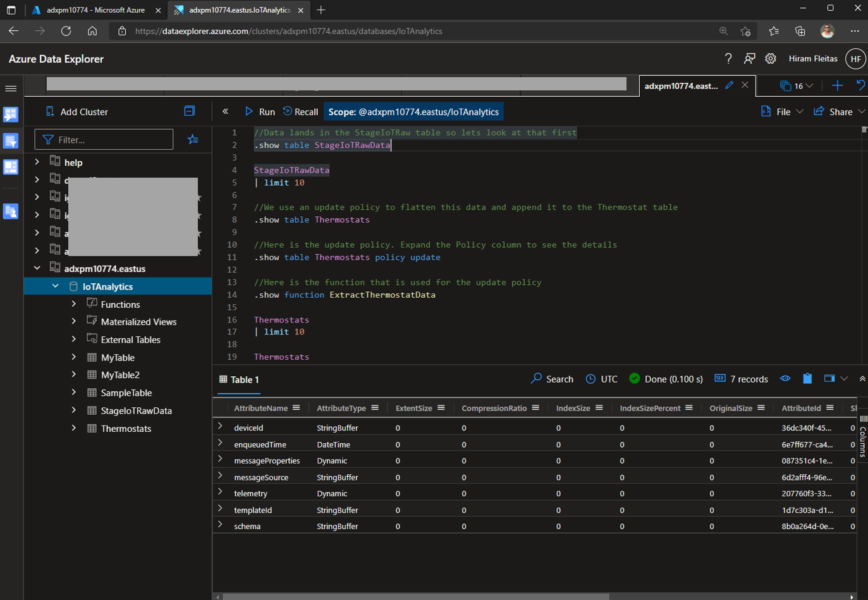Toggle UTC time zone display
Image resolution: width=868 pixels, height=600 pixels.
(601, 379)
